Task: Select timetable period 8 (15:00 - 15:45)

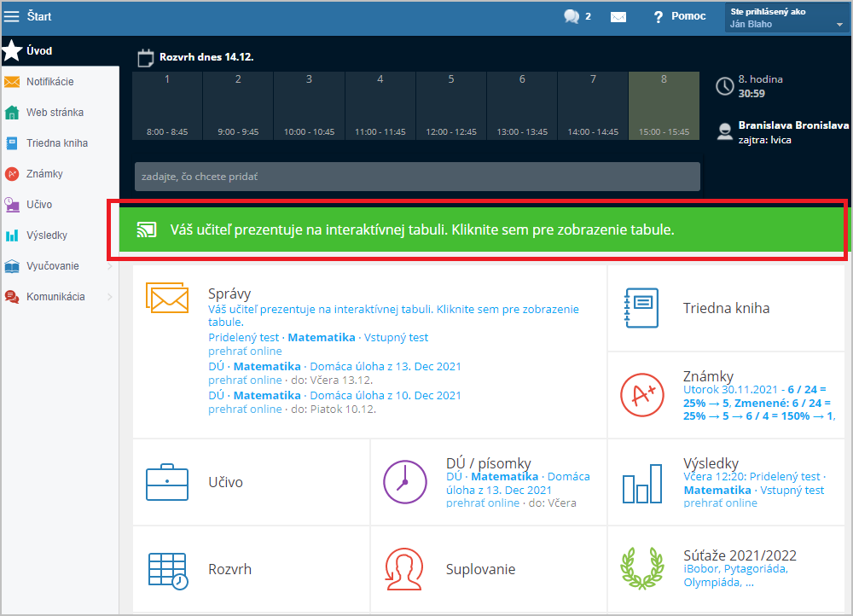Action: pyautogui.click(x=664, y=106)
